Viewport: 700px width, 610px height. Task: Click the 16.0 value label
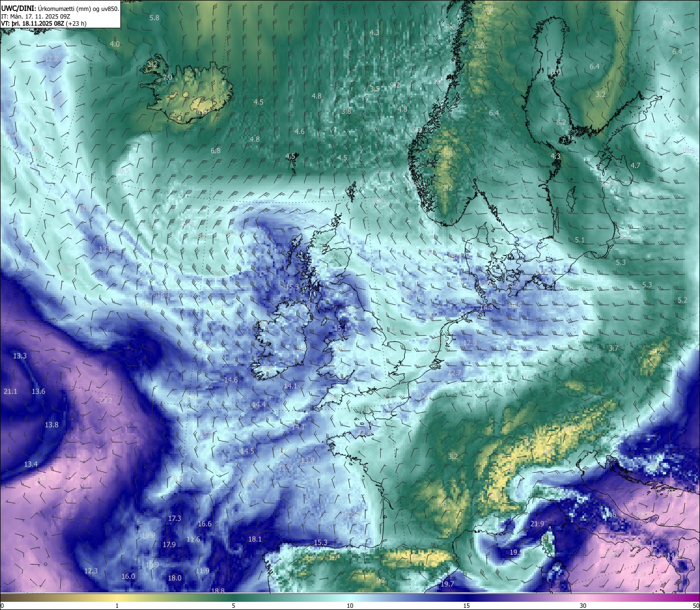[x=128, y=576]
